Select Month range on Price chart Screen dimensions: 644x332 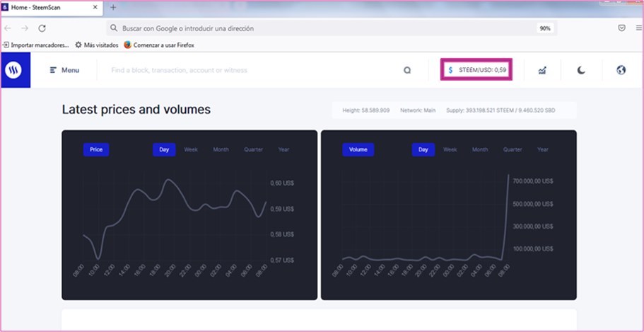(x=221, y=150)
